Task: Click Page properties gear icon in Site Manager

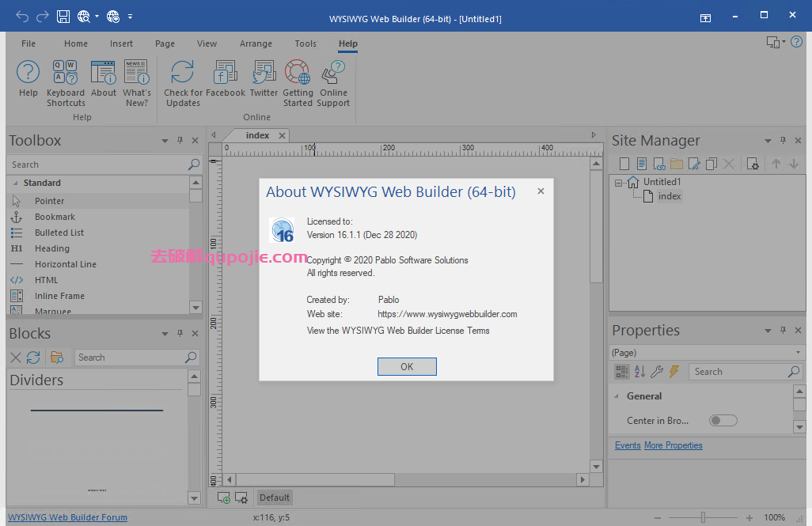Action: pyautogui.click(x=753, y=164)
